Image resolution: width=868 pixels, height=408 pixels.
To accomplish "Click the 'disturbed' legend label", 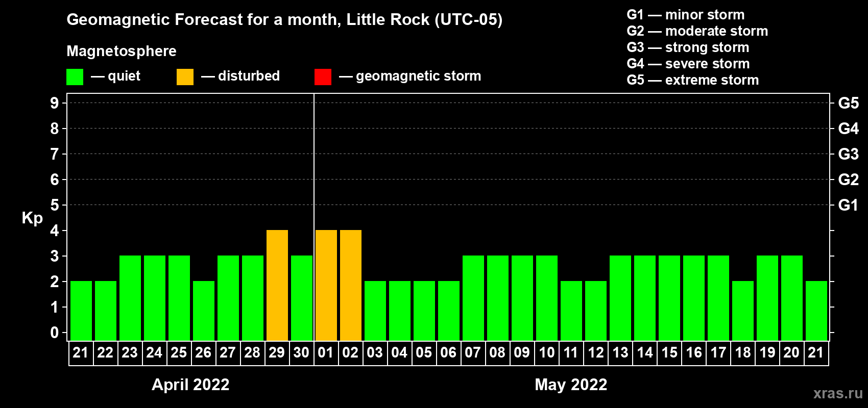I will (249, 76).
